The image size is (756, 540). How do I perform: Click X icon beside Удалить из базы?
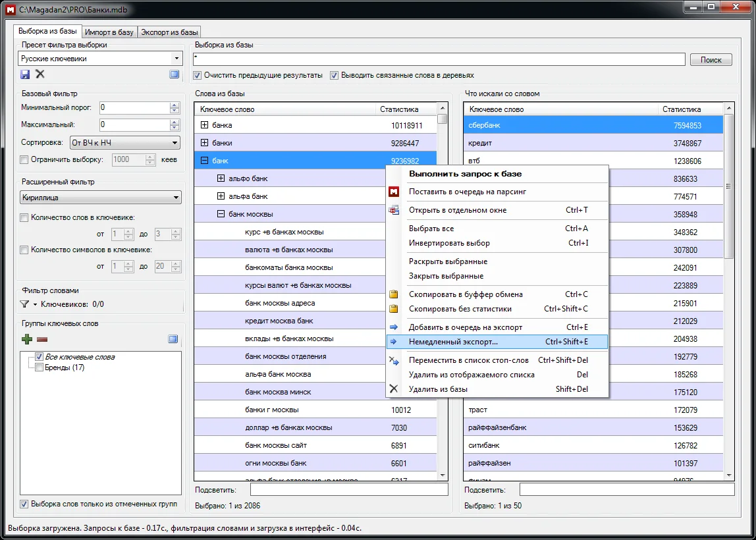[x=394, y=389]
